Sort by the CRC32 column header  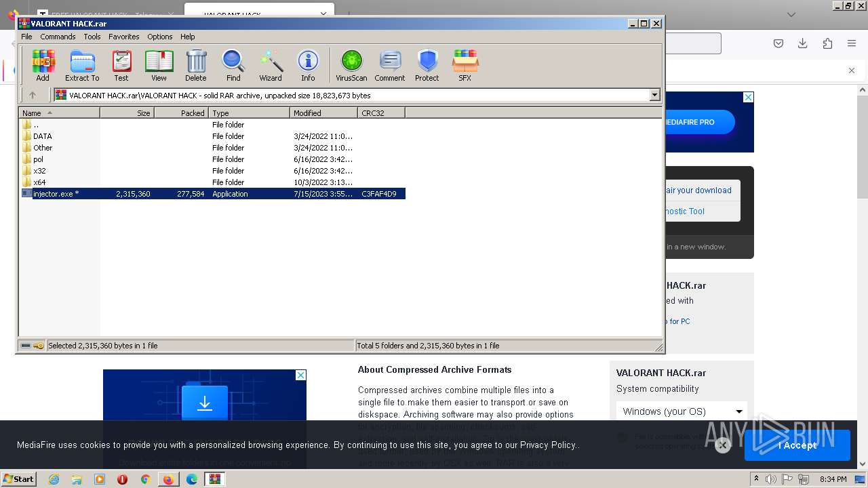tap(382, 113)
